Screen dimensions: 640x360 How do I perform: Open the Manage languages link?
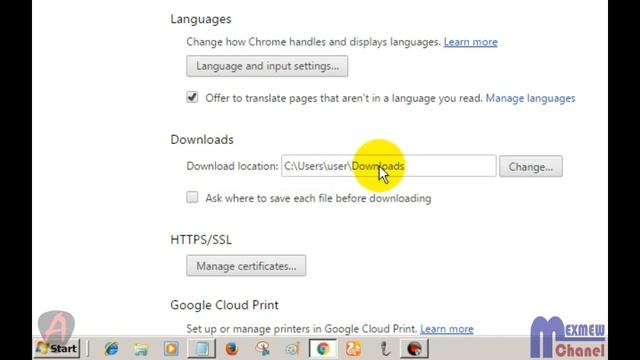530,98
